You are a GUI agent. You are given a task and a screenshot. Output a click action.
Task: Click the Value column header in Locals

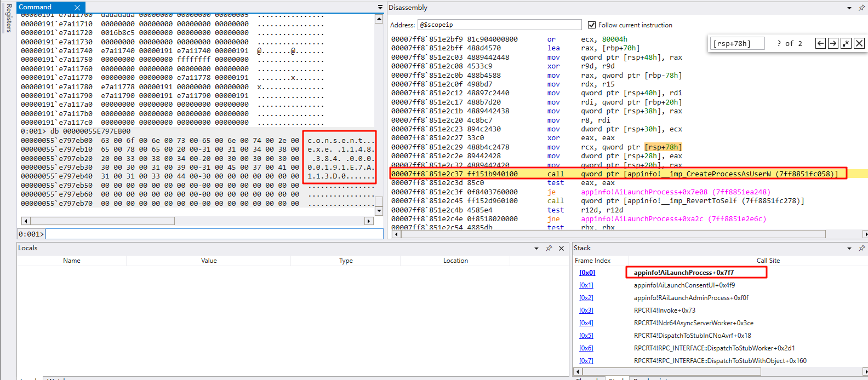click(209, 261)
